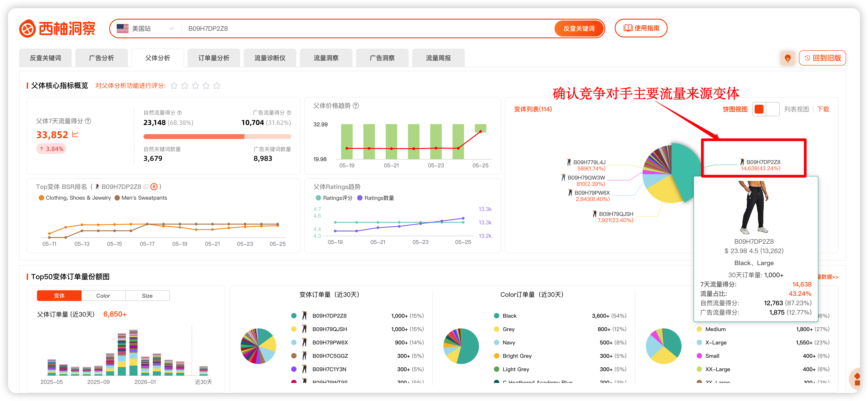
Task: Toggle Clothing, Shoes & Jewelry legend series
Action: pyautogui.click(x=75, y=198)
